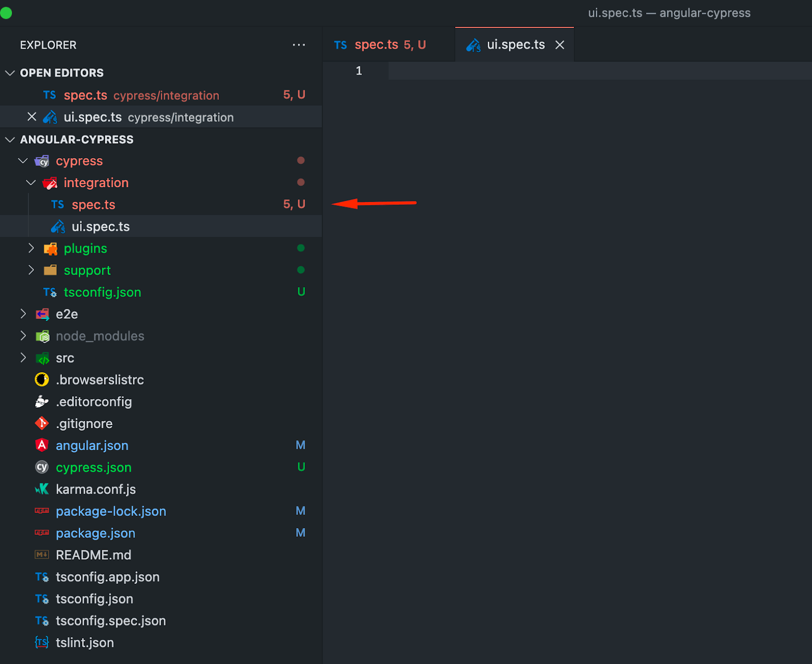Click the npm icon of package.json
This screenshot has width=812, height=664.
pos(42,533)
